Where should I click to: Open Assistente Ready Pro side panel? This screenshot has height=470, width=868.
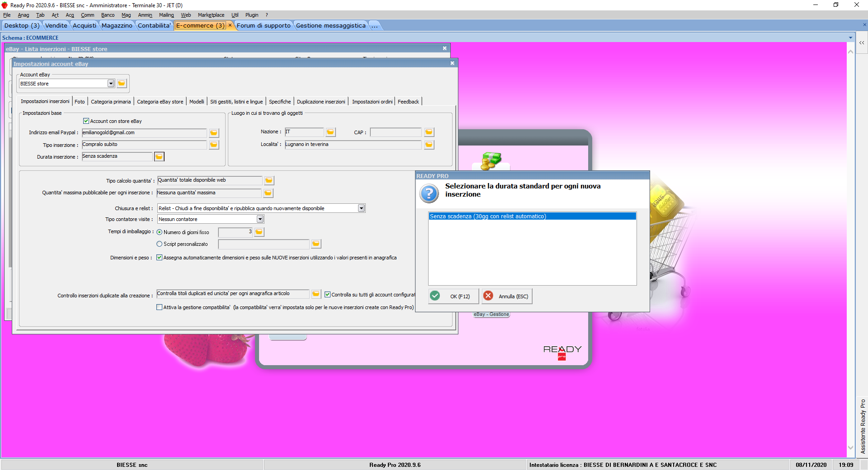(863, 426)
